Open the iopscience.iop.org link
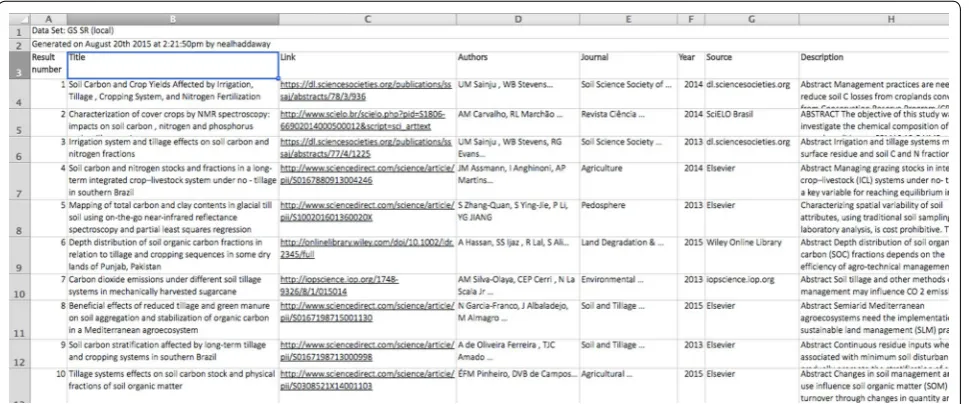 click(x=339, y=285)
